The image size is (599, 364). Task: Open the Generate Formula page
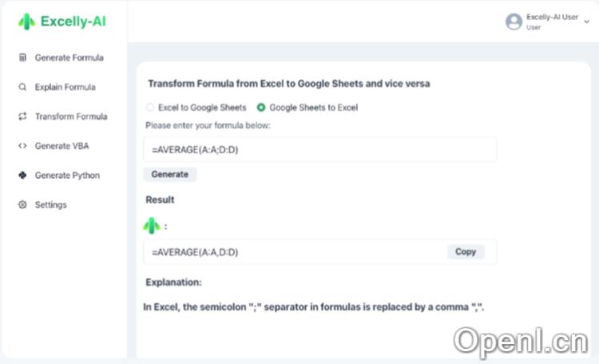69,57
